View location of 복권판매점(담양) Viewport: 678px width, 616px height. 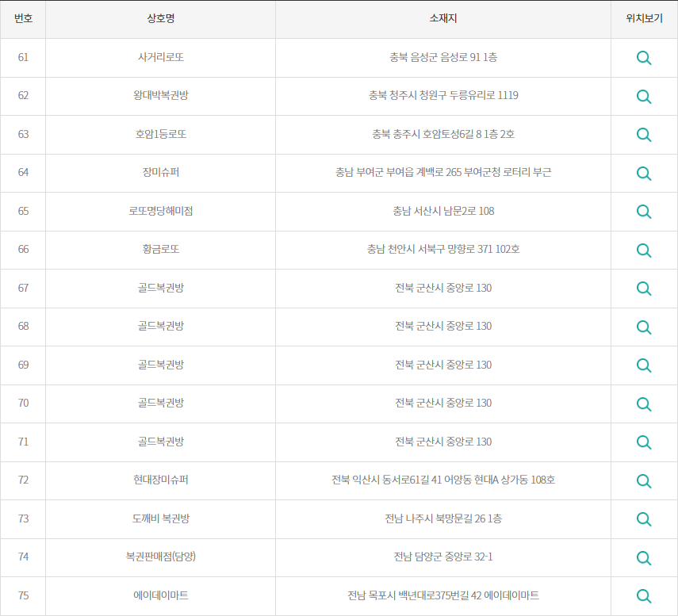pos(644,557)
